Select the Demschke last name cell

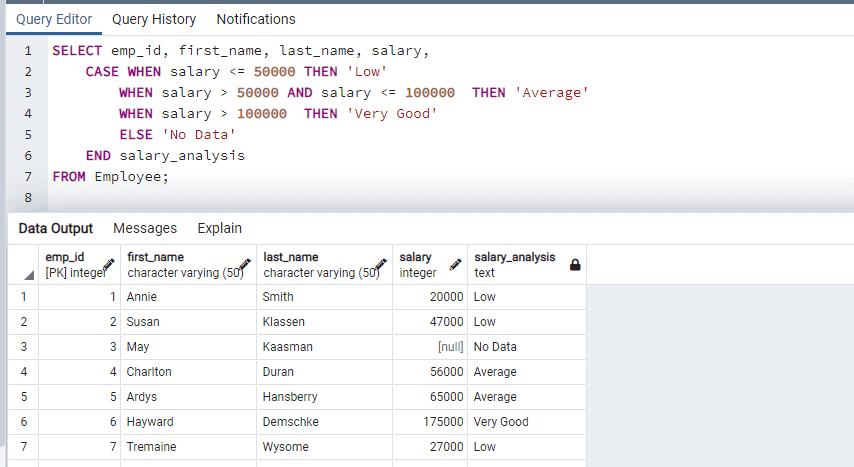(x=324, y=422)
